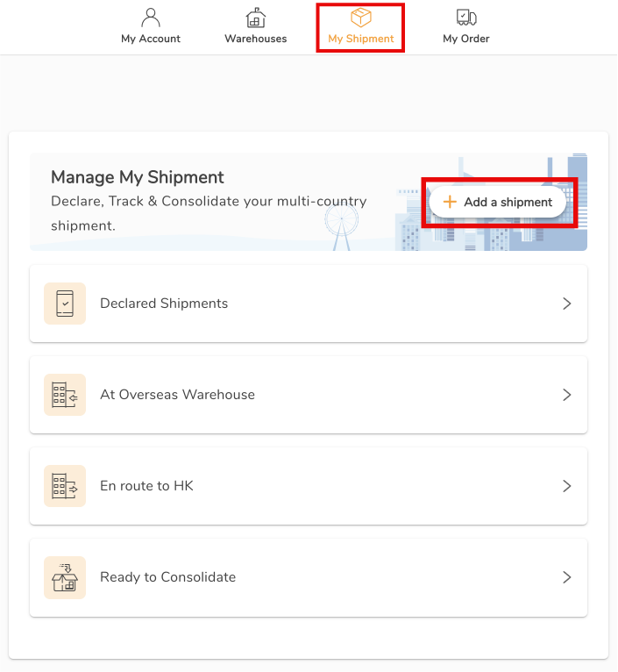Click the Declared Shipments phone icon
The width and height of the screenshot is (618, 672).
65,304
